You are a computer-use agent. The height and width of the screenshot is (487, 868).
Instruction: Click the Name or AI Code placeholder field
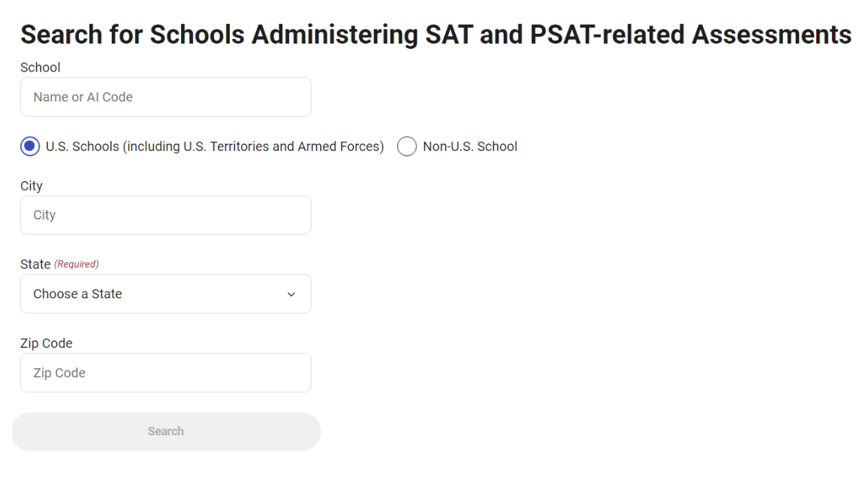[x=165, y=97]
